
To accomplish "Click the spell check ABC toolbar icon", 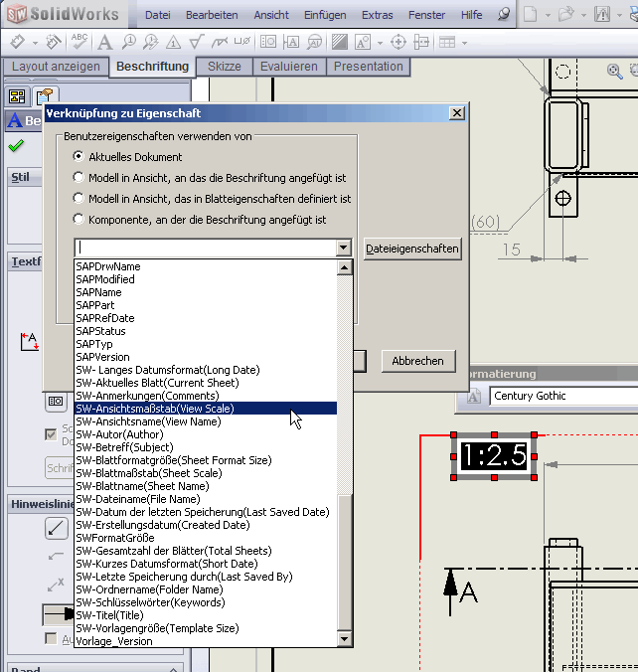I will pyautogui.click(x=79, y=42).
